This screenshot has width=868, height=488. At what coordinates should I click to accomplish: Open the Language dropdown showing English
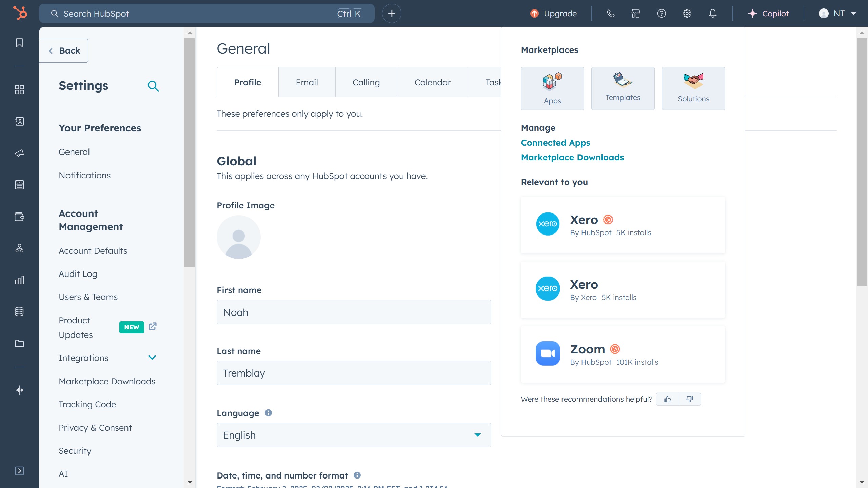pyautogui.click(x=354, y=435)
